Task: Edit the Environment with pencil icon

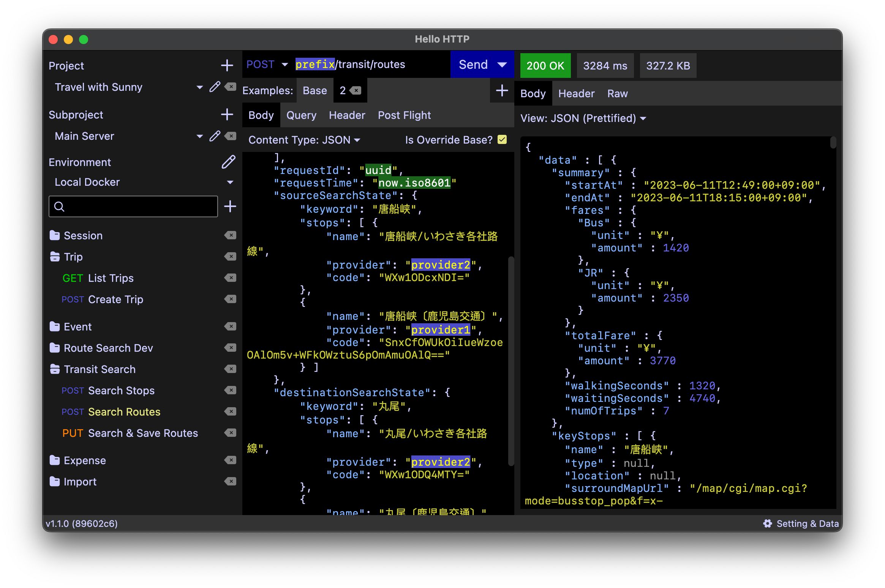Action: 228,162
